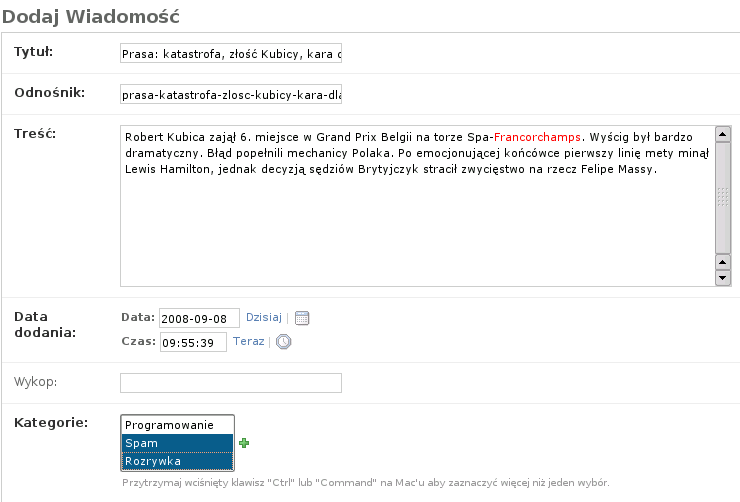Click the text area bottom scroll down arrow
The image size is (740, 502).
click(x=723, y=280)
